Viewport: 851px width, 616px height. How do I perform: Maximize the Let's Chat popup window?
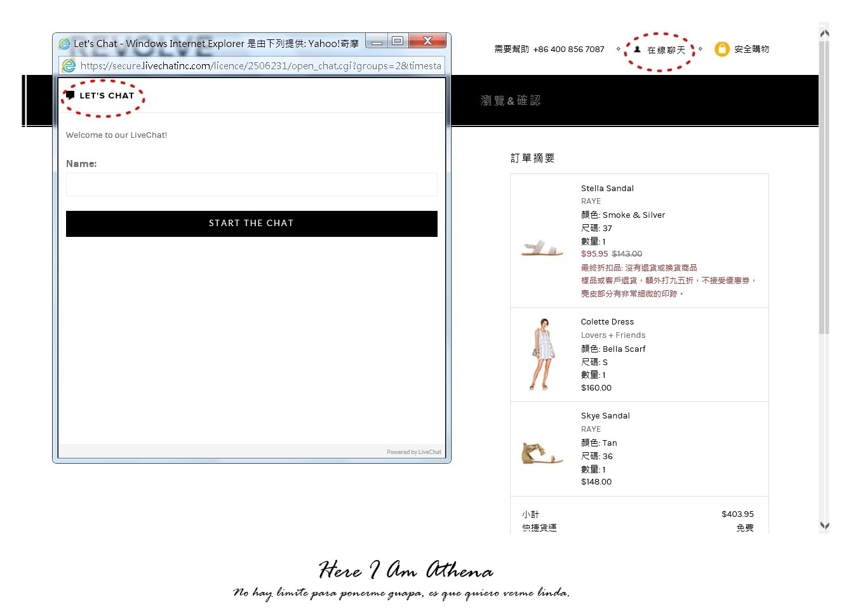[x=398, y=41]
